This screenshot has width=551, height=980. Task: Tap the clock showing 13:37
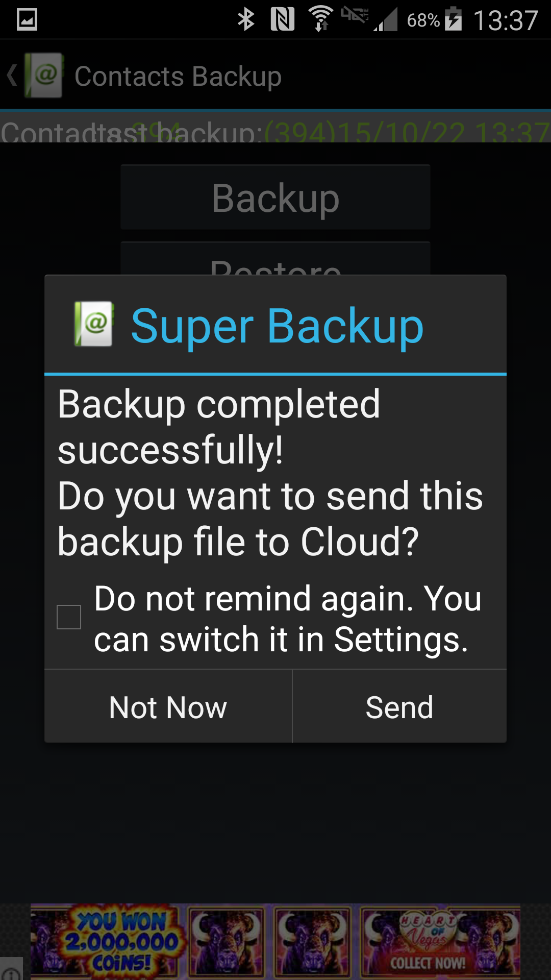506,20
